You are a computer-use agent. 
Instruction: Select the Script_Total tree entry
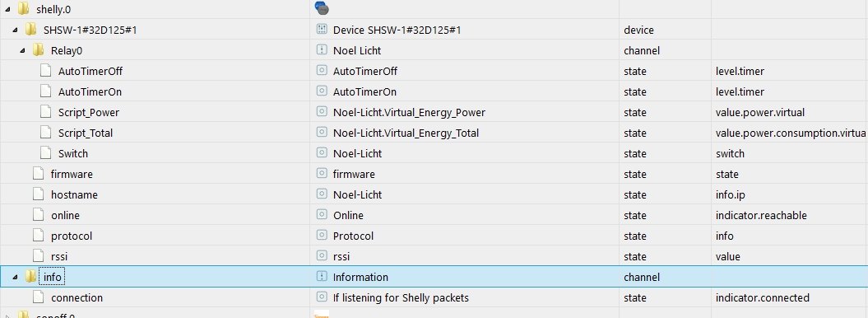(x=86, y=133)
